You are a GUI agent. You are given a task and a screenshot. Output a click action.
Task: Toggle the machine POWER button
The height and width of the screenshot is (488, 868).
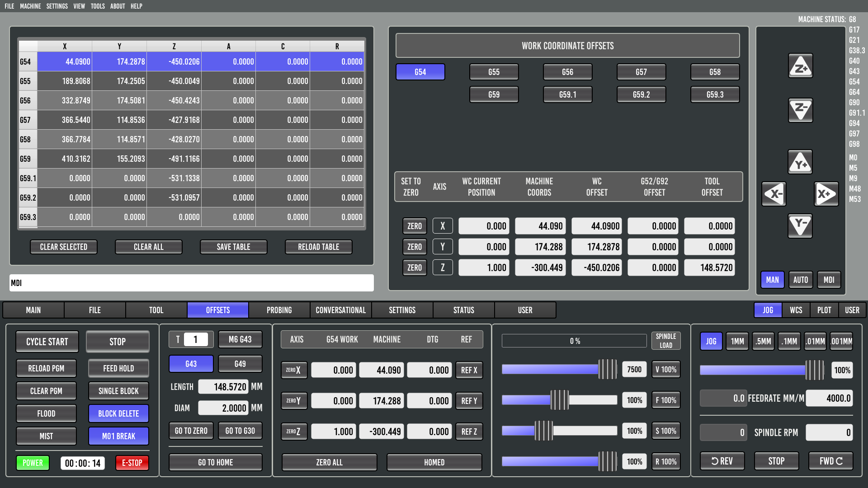[x=33, y=463]
